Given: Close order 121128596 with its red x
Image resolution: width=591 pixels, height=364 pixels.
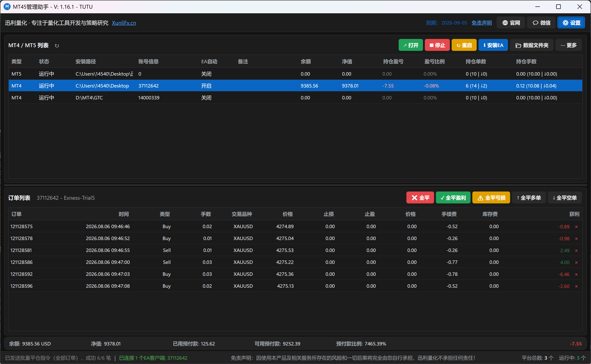Looking at the screenshot, I should pos(576,286).
